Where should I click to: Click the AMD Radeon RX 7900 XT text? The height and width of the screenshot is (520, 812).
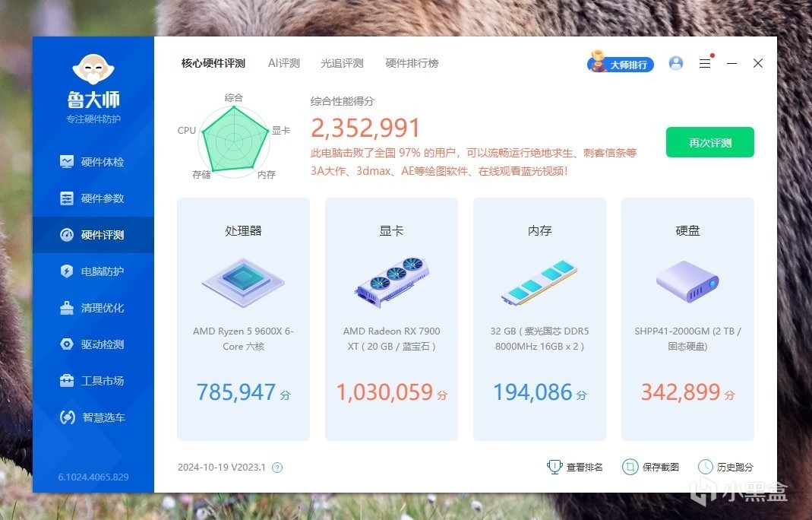[x=392, y=338]
